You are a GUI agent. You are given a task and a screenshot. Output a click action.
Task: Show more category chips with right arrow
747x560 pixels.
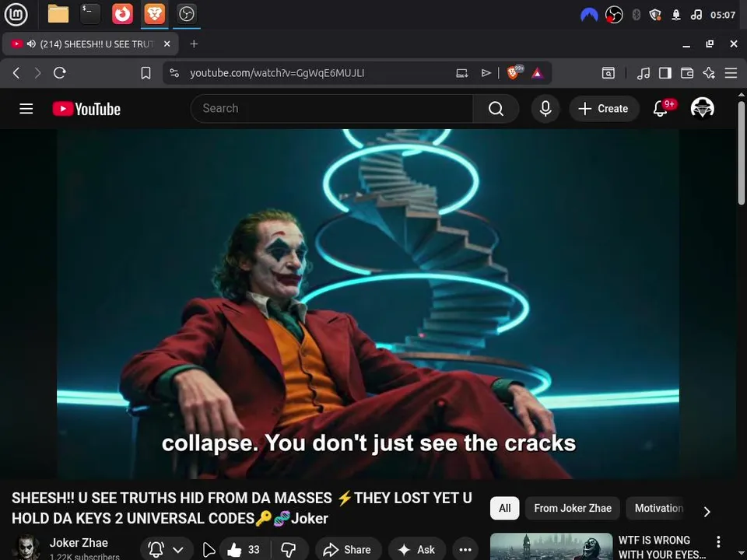click(x=707, y=512)
